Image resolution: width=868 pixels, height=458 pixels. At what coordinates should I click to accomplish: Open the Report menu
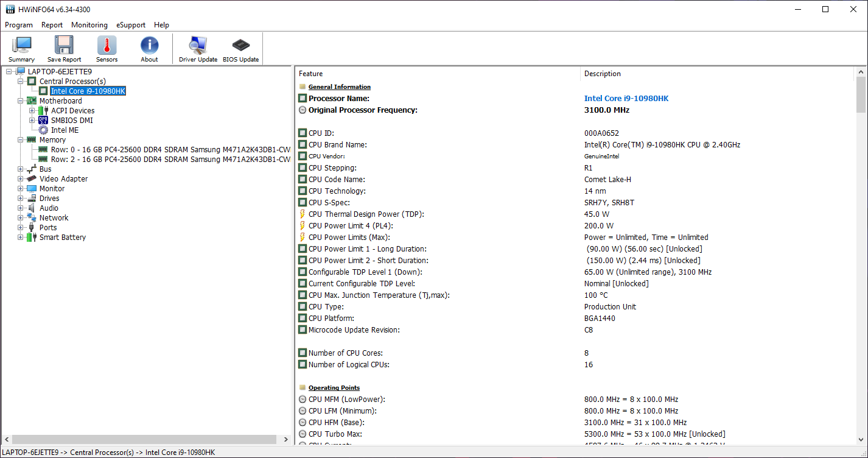click(52, 25)
